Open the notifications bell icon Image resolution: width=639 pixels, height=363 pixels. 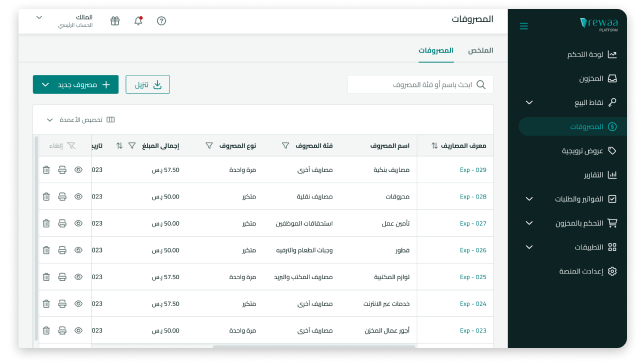point(139,20)
